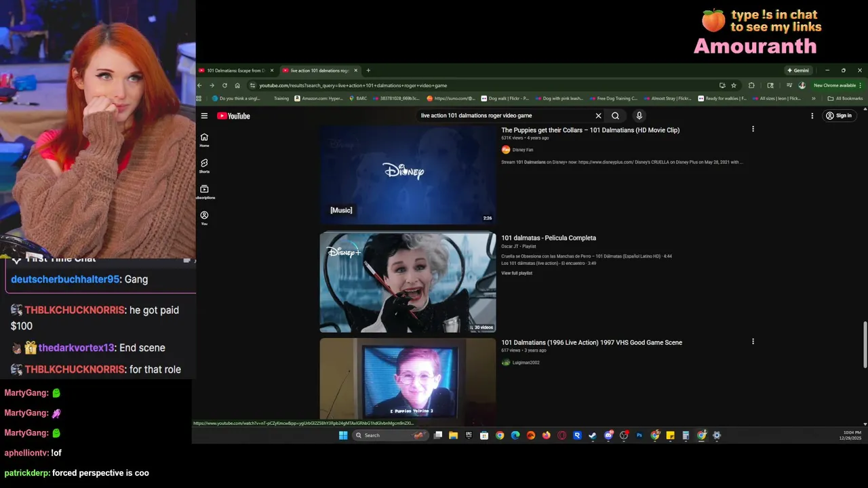This screenshot has height=488, width=868.
Task: Open the Cruella playlist thumbnail
Action: click(408, 283)
